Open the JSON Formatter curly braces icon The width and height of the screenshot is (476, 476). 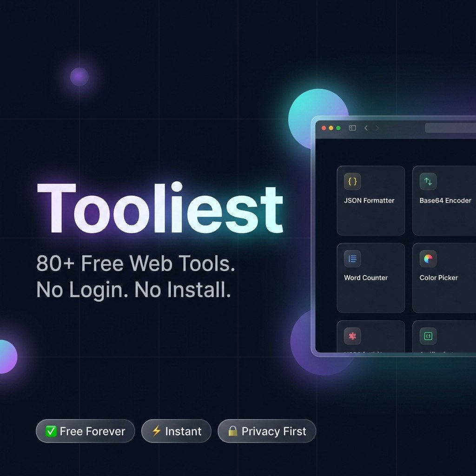(352, 181)
